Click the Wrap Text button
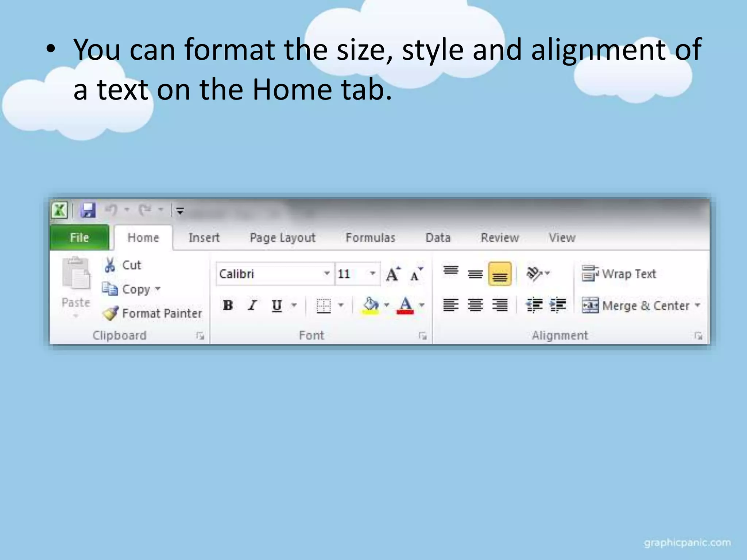This screenshot has width=747, height=560. pyautogui.click(x=619, y=274)
